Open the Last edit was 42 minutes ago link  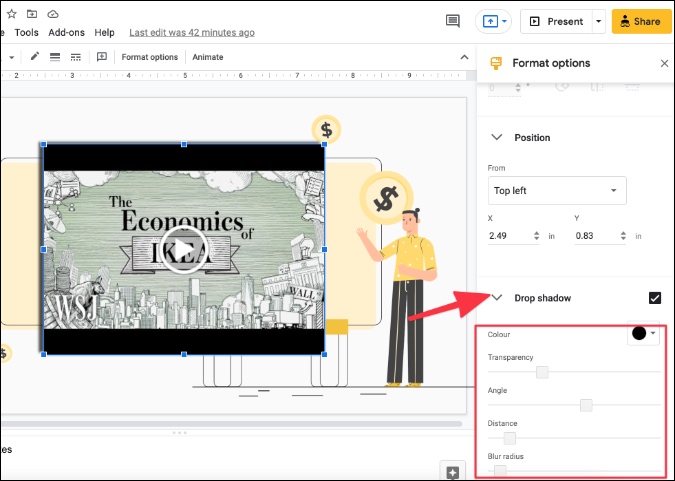(x=192, y=33)
